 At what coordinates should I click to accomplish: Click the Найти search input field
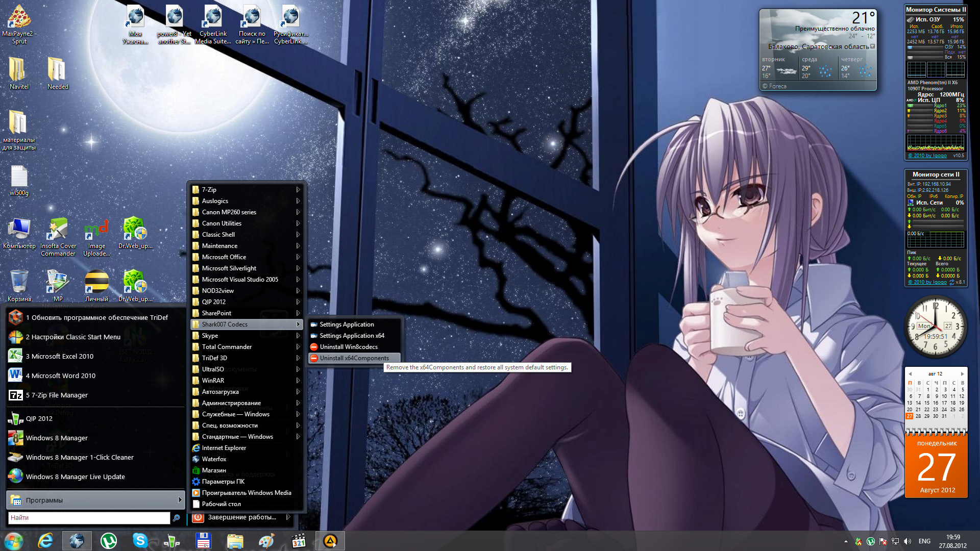pos(89,518)
